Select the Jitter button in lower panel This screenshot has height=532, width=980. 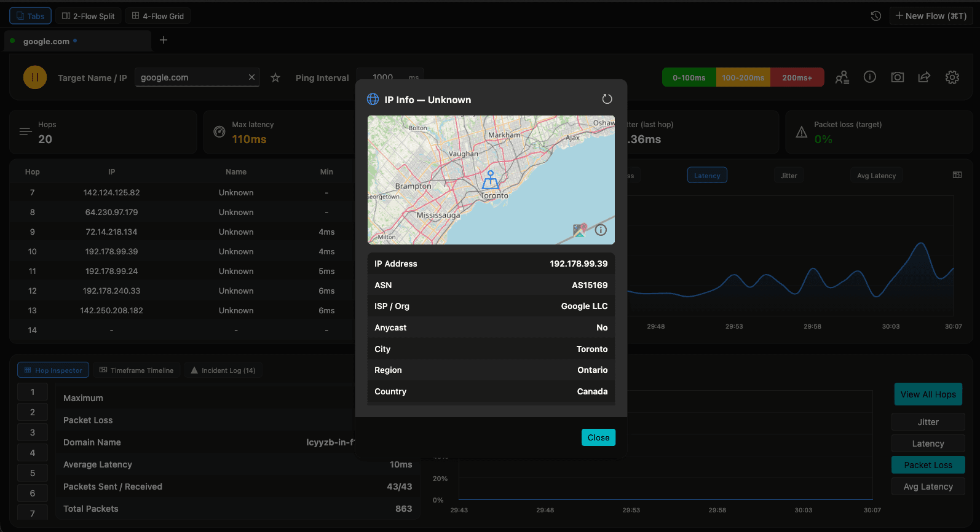(928, 422)
